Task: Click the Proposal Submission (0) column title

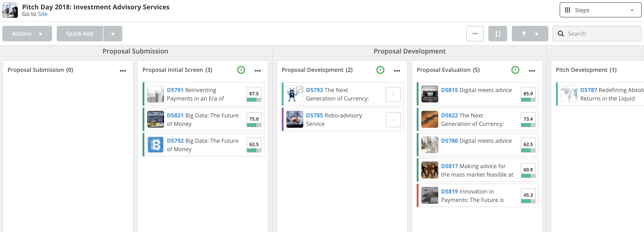Action: coord(40,70)
